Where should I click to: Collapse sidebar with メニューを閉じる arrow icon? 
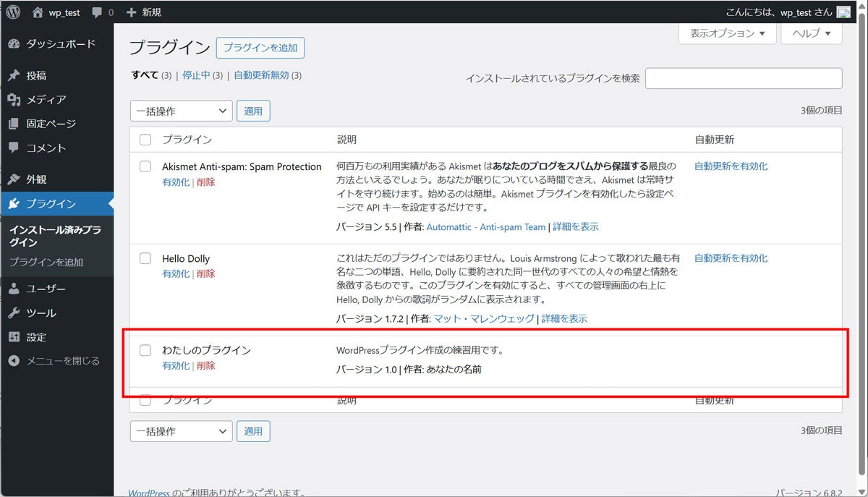tap(14, 360)
